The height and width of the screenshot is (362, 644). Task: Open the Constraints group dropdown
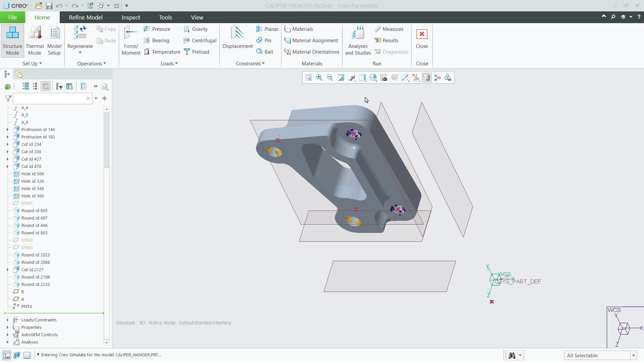pyautogui.click(x=250, y=64)
